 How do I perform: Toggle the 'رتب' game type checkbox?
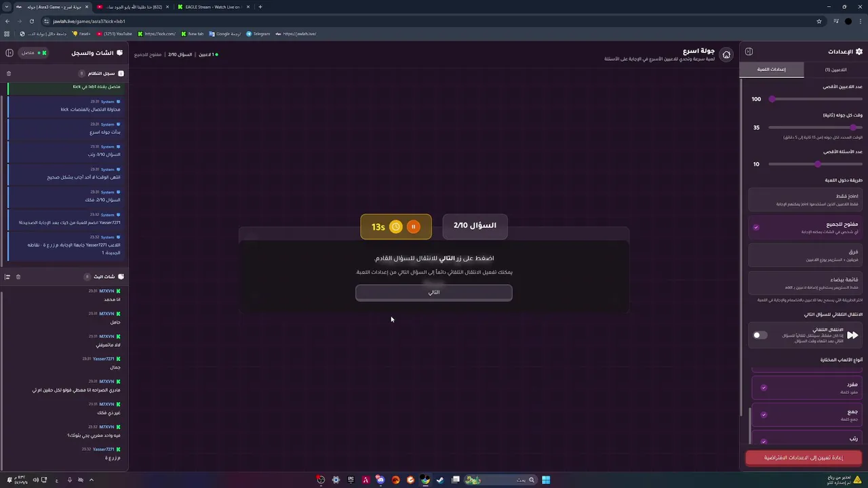[x=764, y=441]
